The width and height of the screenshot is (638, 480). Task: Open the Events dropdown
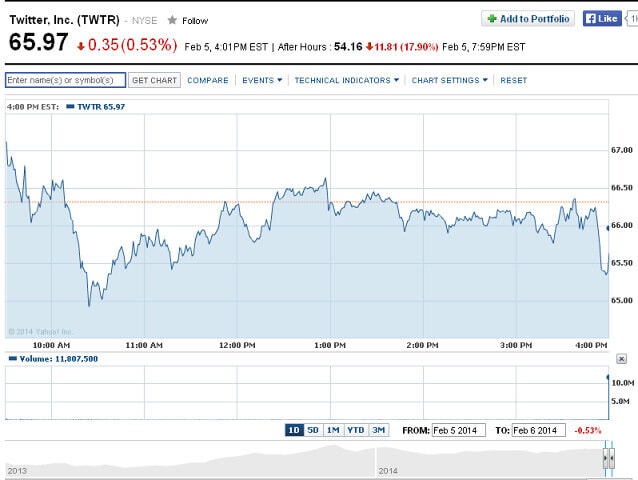(x=262, y=80)
